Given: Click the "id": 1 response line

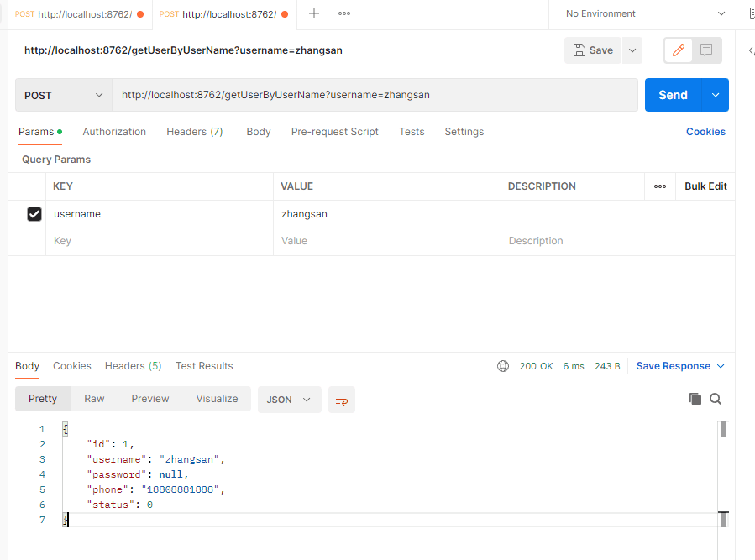Looking at the screenshot, I should coord(110,444).
